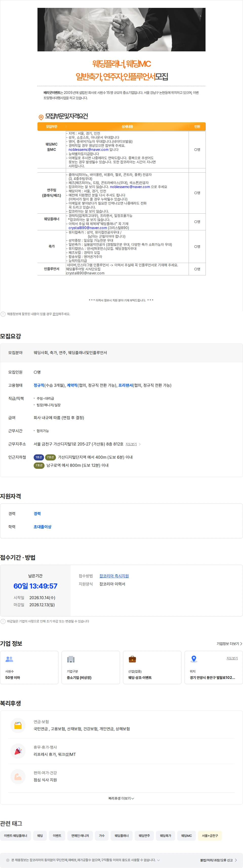
Task: Select the 서울>금천구 location tag
Action: pyautogui.click(x=210, y=836)
